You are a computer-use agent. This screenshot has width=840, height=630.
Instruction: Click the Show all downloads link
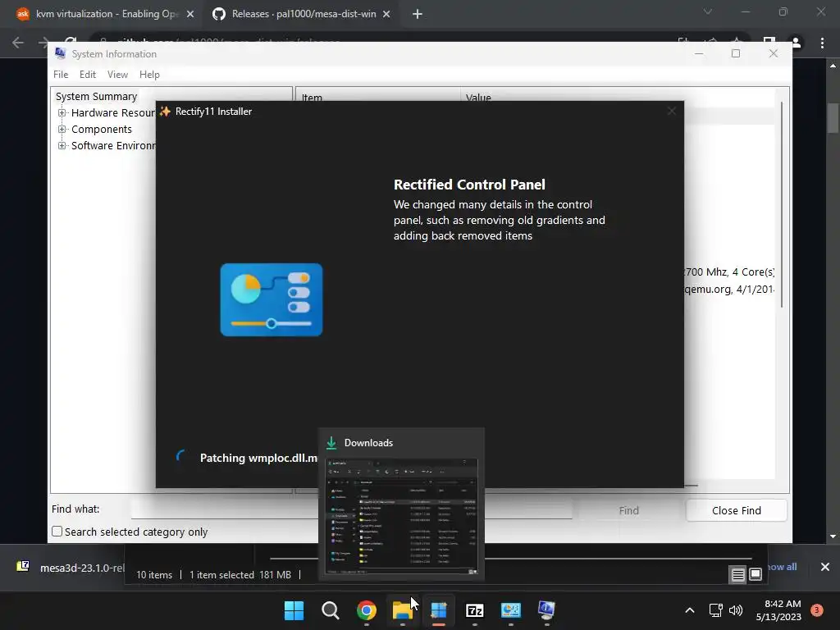point(782,567)
